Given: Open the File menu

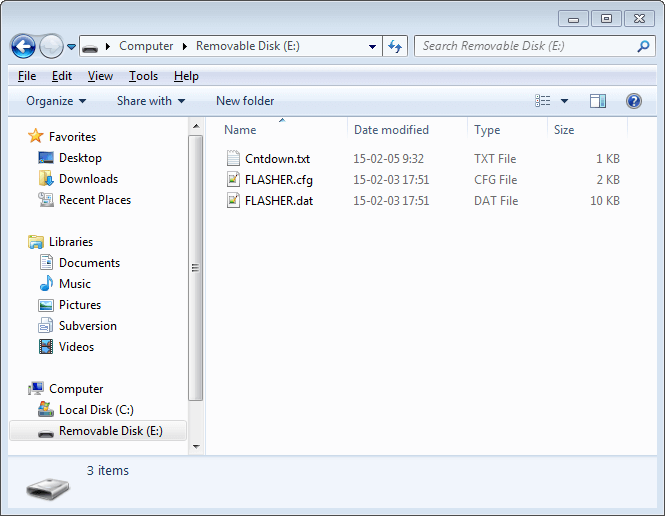Looking at the screenshot, I should point(27,76).
